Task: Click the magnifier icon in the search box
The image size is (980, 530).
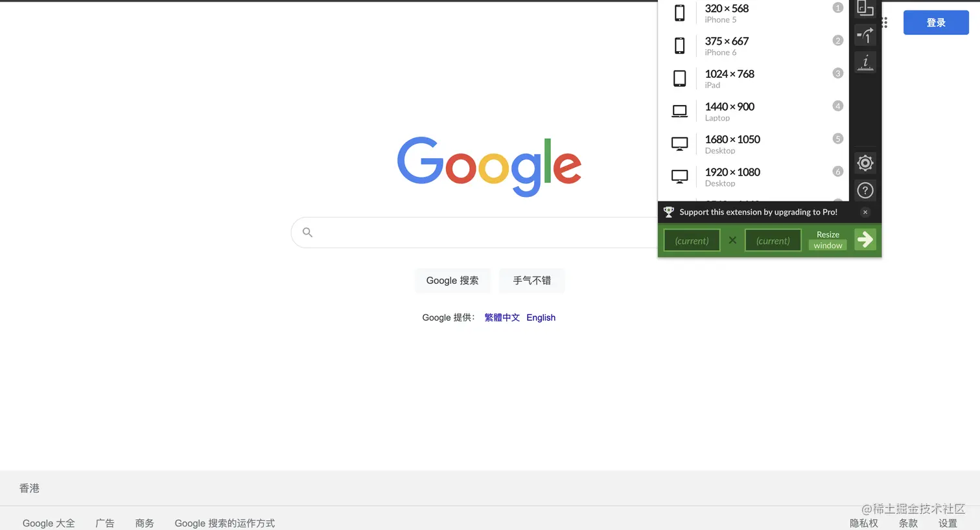Action: point(307,232)
